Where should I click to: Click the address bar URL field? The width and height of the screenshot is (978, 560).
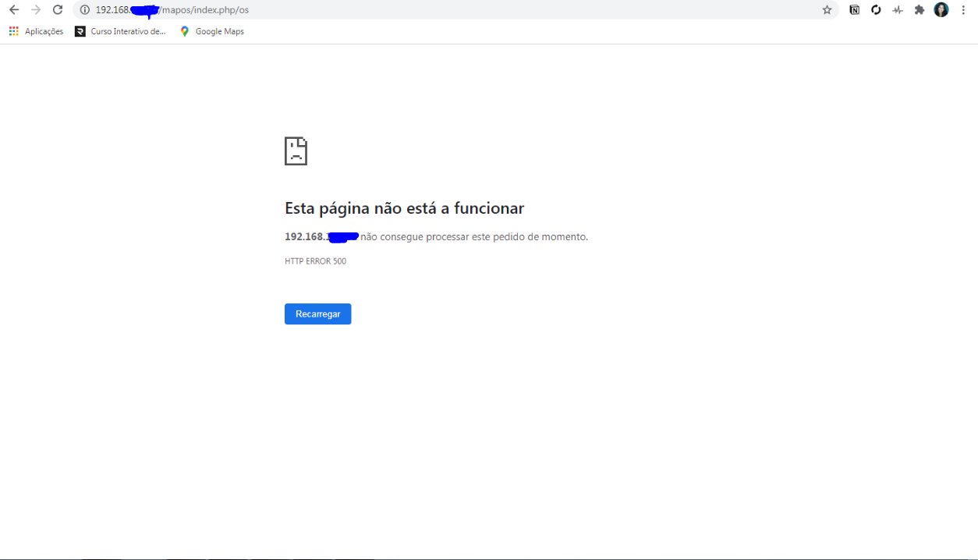[x=456, y=10]
